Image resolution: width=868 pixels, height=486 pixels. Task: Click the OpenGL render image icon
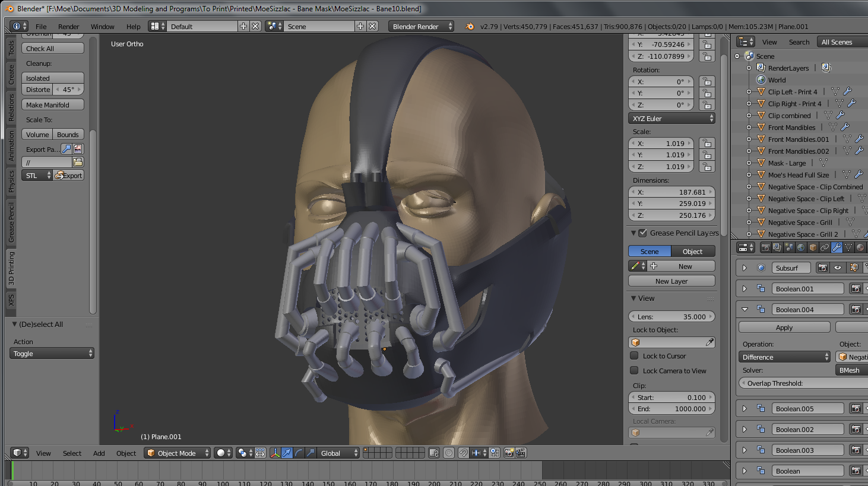(x=509, y=453)
